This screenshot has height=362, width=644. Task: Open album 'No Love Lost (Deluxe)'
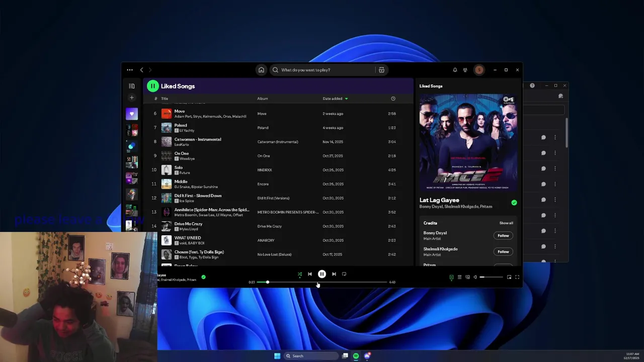[275, 254]
